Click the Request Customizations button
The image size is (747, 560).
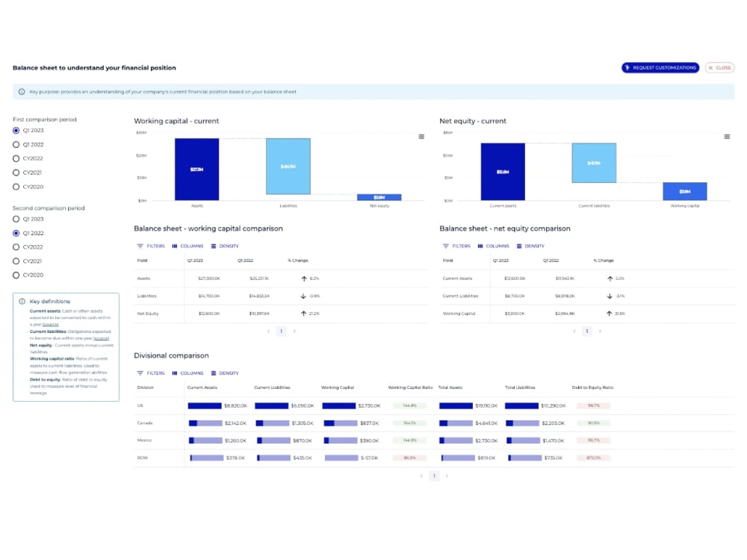pos(660,68)
